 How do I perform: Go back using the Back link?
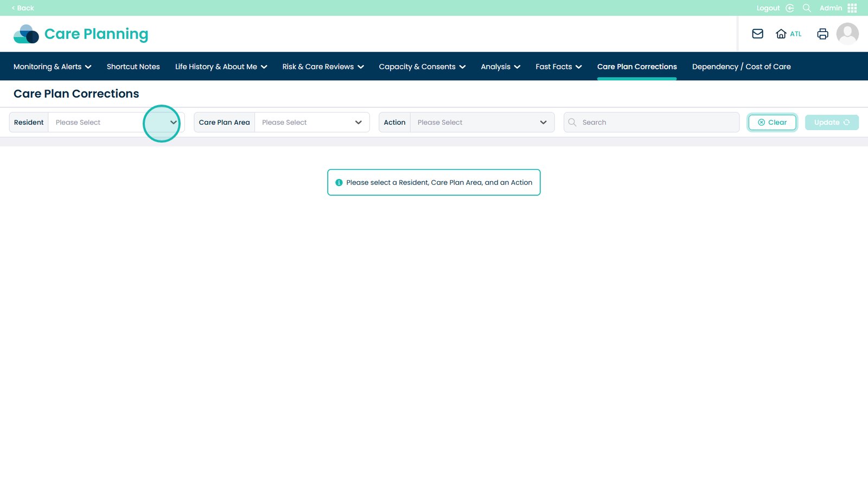23,8
